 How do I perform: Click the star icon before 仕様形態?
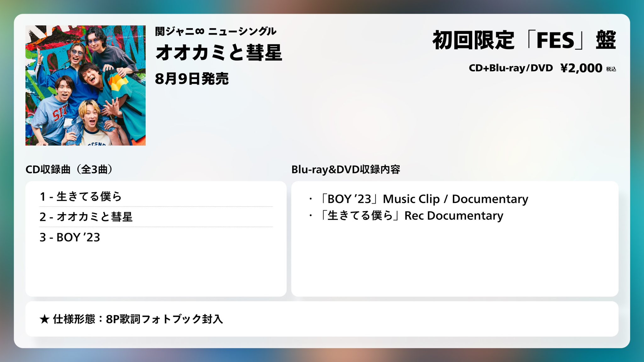click(x=44, y=319)
